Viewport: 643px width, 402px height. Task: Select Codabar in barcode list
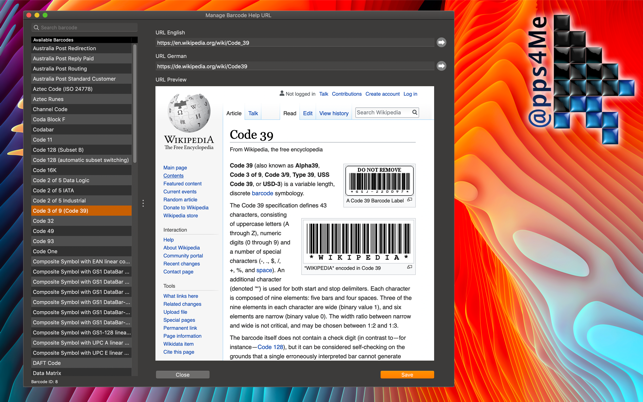(x=82, y=129)
